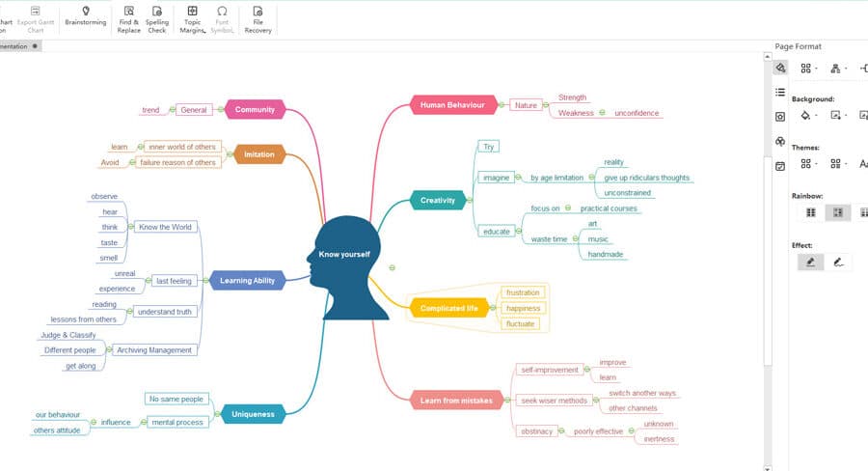Click the Export Gantt Chart button
Screen dimensions: 868x471
pos(36,20)
